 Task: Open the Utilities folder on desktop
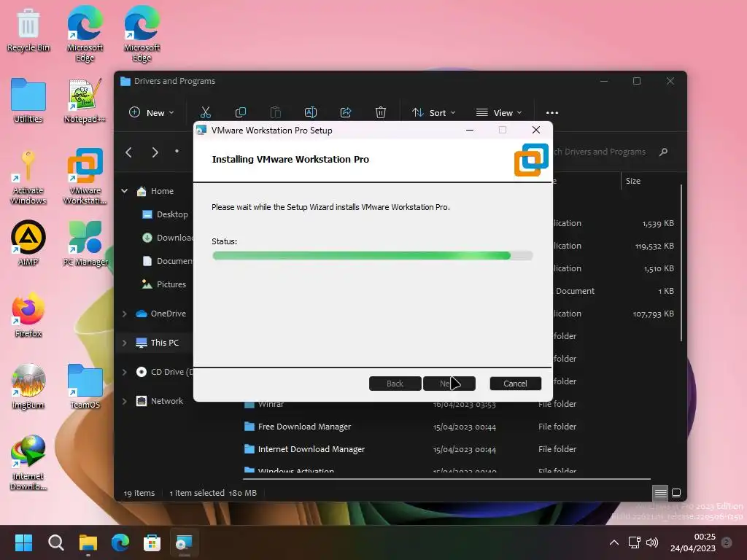28,101
